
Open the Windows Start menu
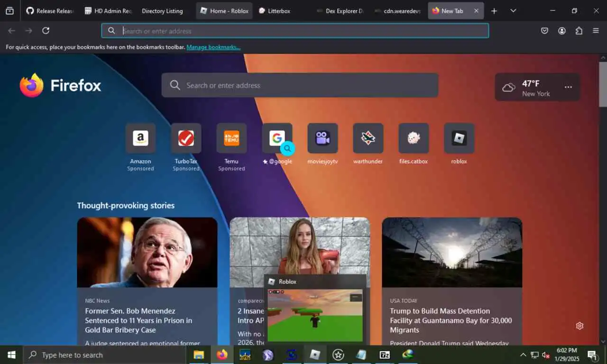(x=11, y=355)
